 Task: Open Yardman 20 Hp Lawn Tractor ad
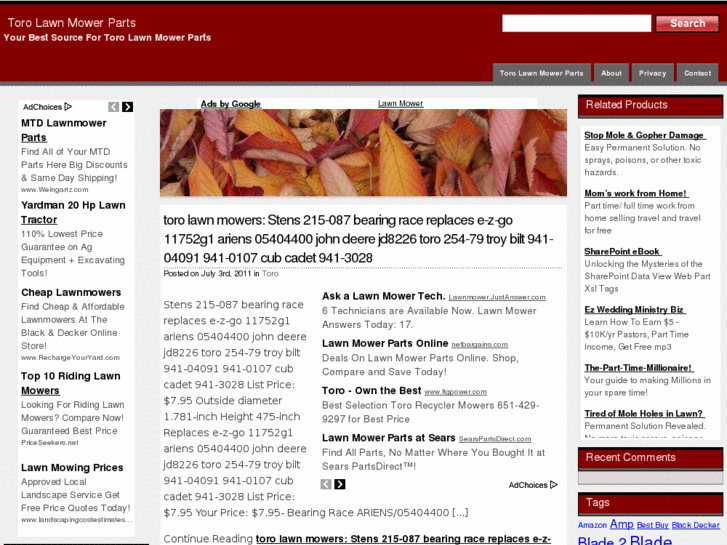(73, 212)
